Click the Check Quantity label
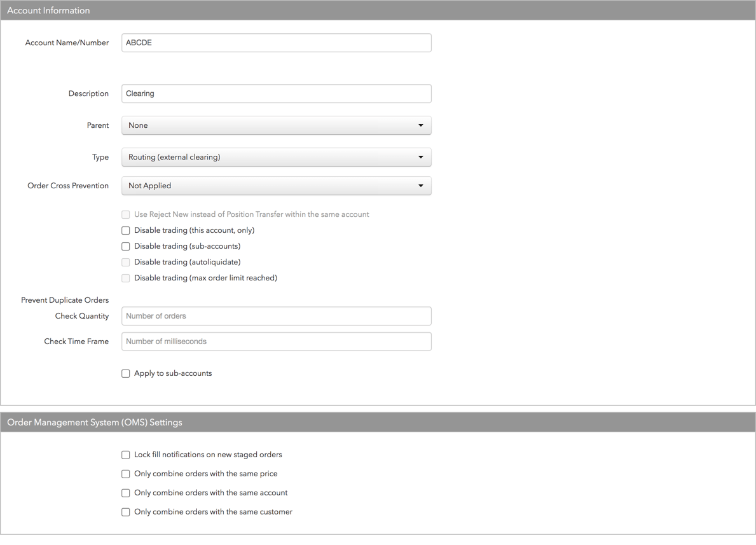756x545 pixels. pos(82,316)
